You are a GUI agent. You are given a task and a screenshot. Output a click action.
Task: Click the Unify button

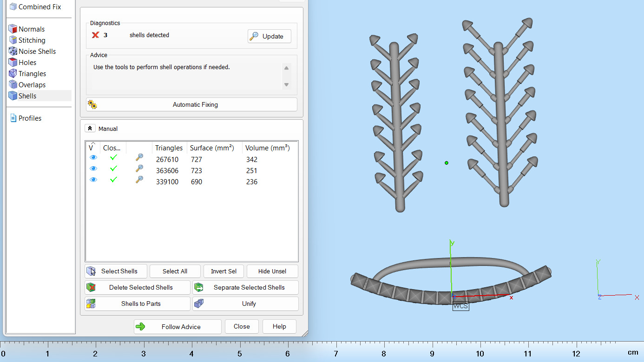[x=245, y=304]
